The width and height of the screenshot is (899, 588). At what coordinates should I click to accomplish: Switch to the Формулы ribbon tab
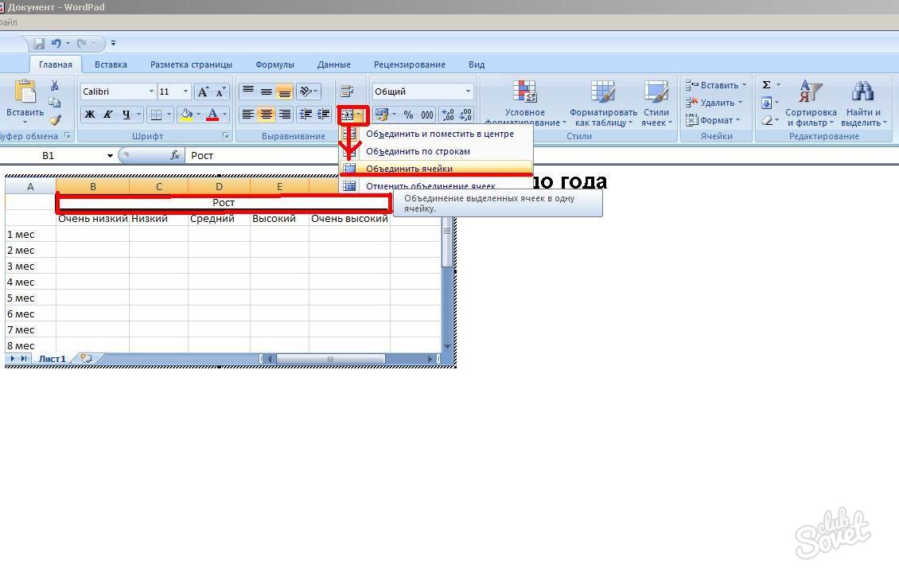click(274, 64)
